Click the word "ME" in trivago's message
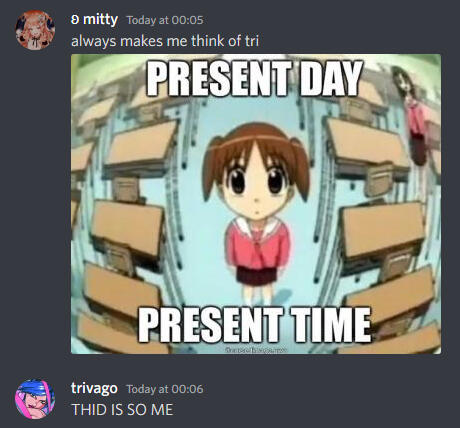 pyautogui.click(x=162, y=410)
